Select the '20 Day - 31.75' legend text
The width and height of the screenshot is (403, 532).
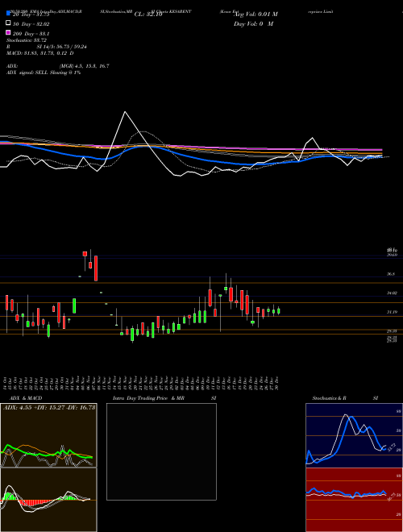pyautogui.click(x=31, y=15)
